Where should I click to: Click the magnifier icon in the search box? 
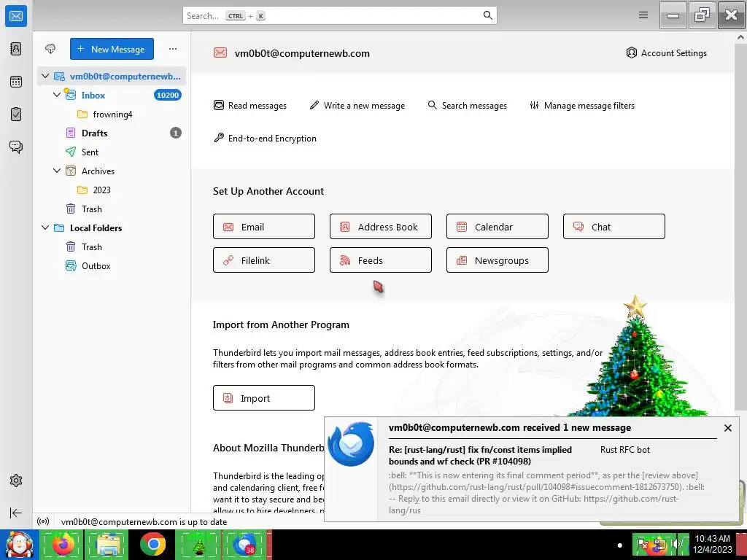487,15
